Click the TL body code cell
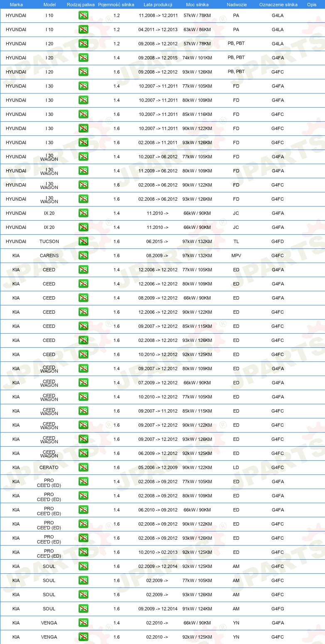 pyautogui.click(x=236, y=241)
